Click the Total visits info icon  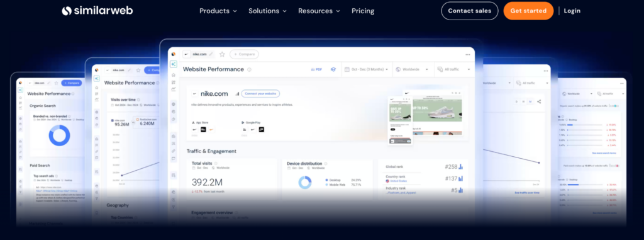click(x=216, y=163)
